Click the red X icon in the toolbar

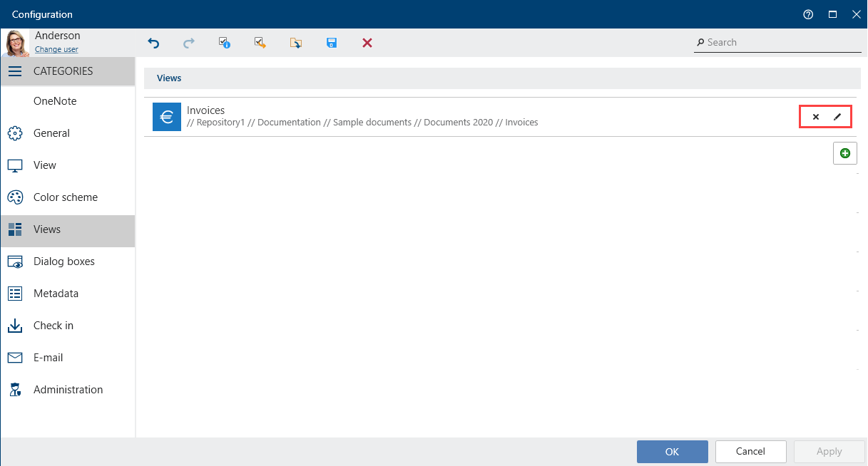[367, 43]
